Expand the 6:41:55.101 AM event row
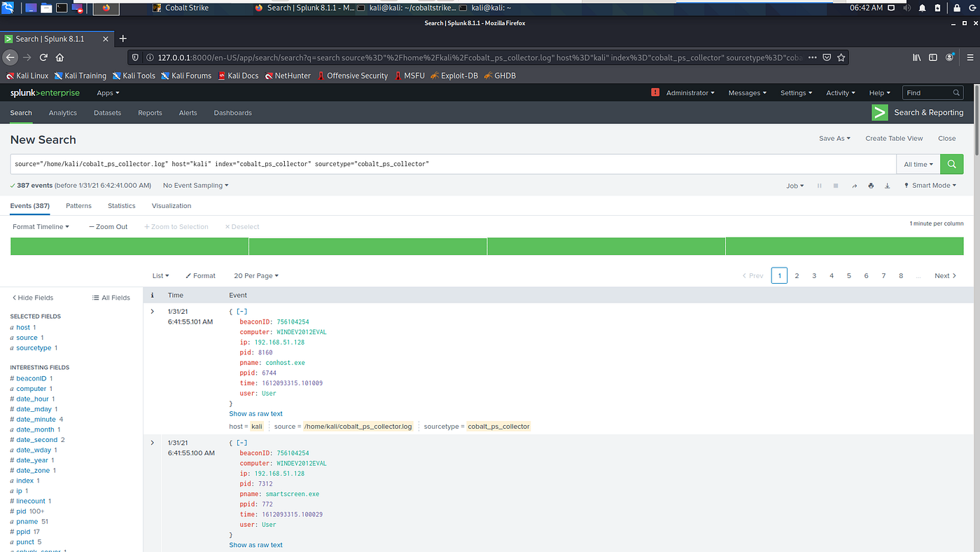 click(x=153, y=311)
